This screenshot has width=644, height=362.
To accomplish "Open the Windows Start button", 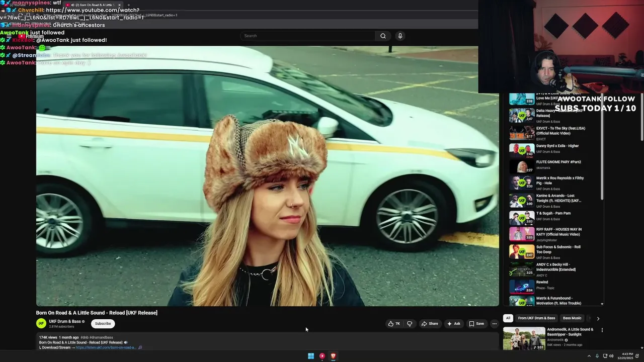I will click(311, 356).
